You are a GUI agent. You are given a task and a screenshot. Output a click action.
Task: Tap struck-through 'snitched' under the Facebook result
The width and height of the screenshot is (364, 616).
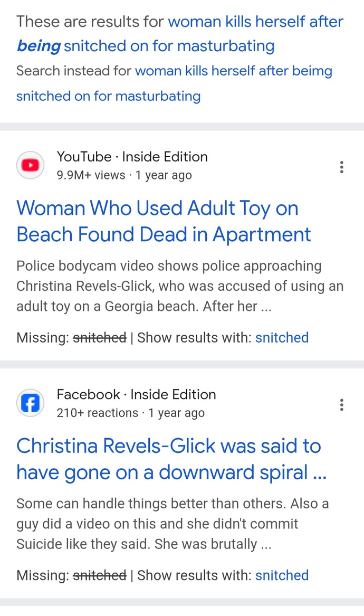click(x=100, y=575)
